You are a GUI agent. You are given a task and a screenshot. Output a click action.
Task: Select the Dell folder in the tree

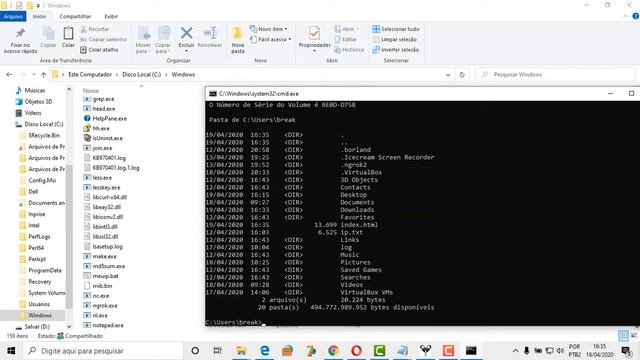click(33, 191)
